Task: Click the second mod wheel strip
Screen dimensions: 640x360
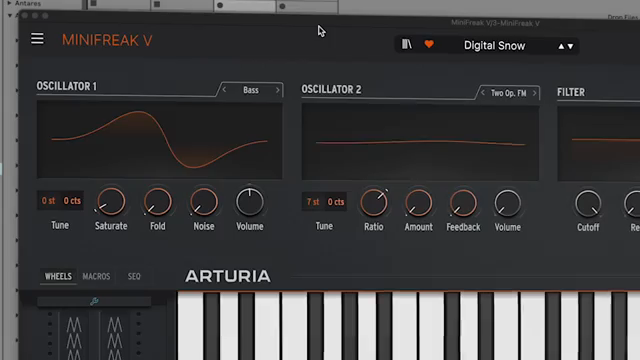Action: (x=115, y=337)
